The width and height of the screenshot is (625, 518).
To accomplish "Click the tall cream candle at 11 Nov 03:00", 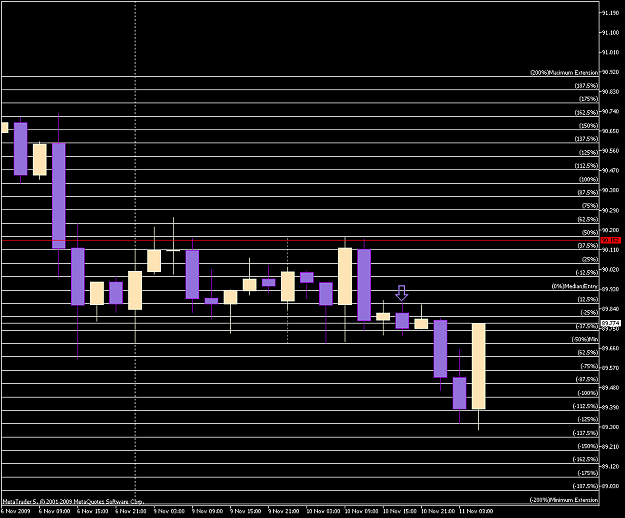I will (x=479, y=366).
